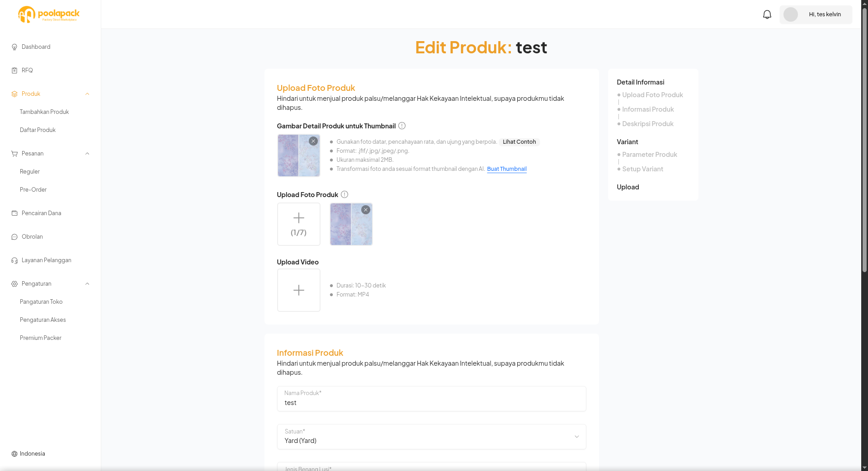
Task: Open info icon beside Upload Foto Produk
Action: tap(344, 194)
